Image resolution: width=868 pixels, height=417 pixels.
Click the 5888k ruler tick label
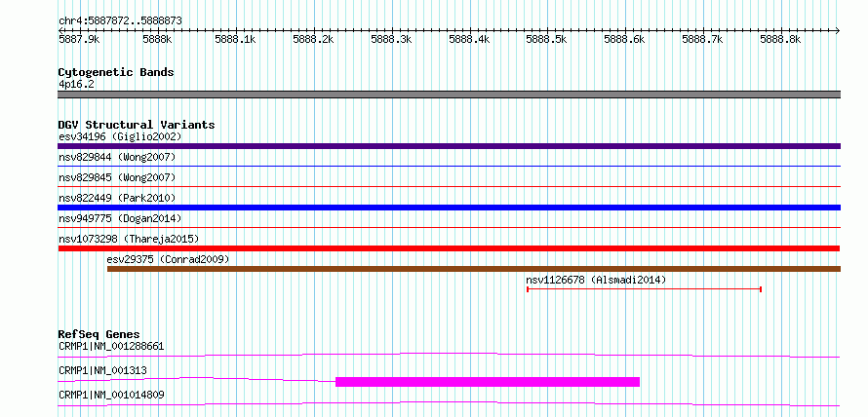(x=157, y=40)
